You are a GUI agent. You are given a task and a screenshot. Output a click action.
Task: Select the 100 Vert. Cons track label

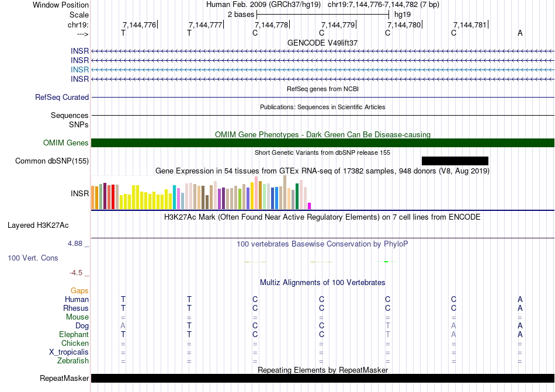(33, 258)
